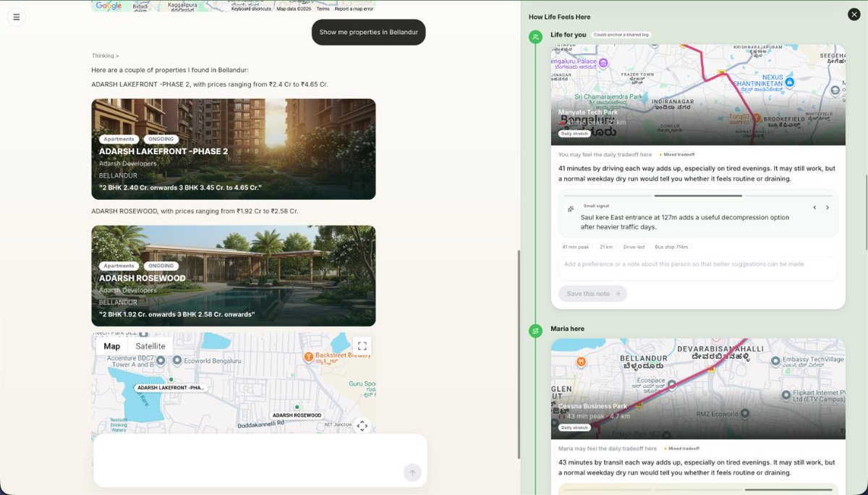Click Apartments tag on Adarsh Rosewood card
Screen dimensions: 868x495
119,266
